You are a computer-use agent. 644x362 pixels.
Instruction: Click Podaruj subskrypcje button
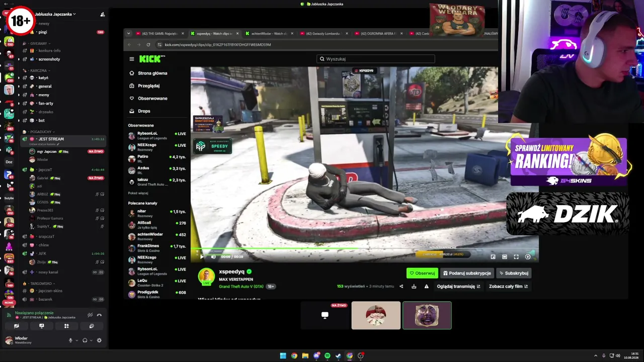(x=467, y=273)
